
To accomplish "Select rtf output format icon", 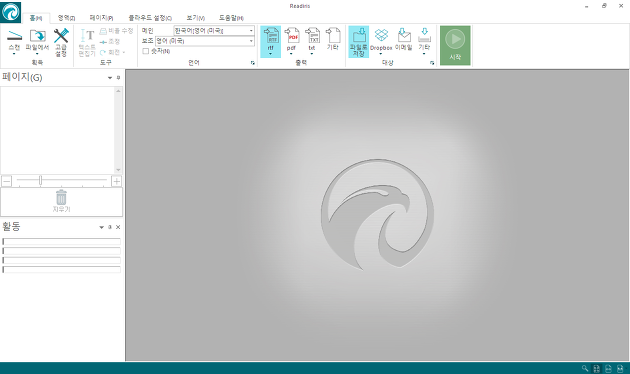I will [270, 36].
